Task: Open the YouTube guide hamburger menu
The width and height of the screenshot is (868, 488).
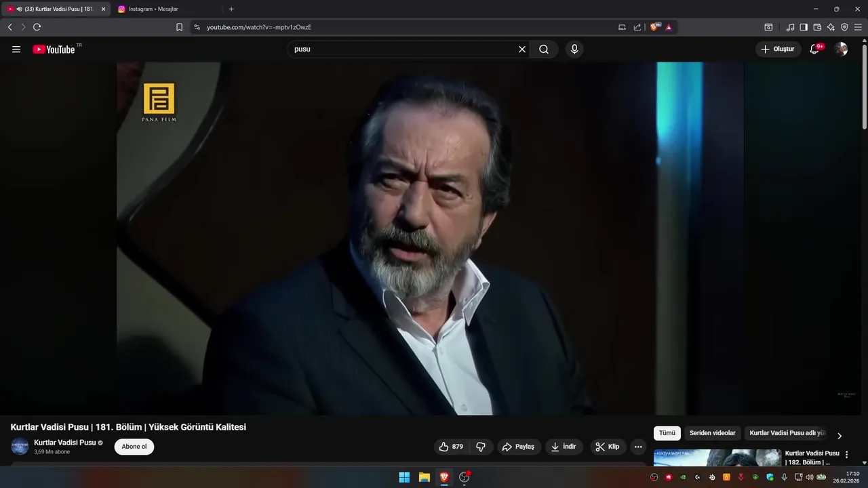Action: pos(16,49)
